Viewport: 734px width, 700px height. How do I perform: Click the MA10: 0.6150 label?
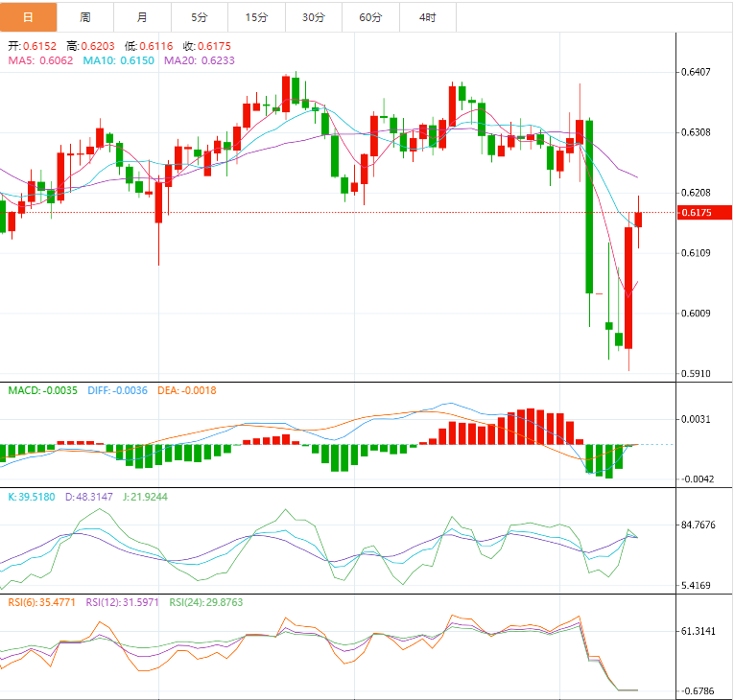118,60
